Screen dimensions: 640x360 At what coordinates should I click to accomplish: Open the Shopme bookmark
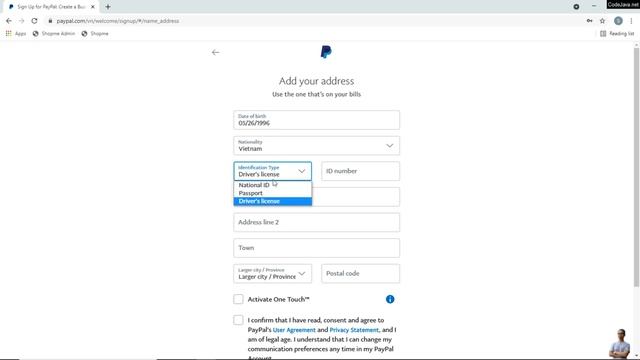[95, 33]
